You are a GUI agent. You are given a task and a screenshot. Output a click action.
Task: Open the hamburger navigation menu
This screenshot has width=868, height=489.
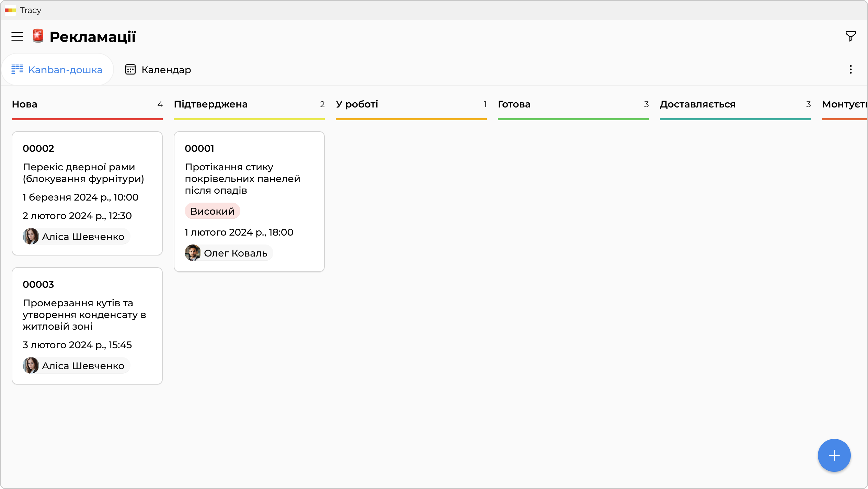pyautogui.click(x=17, y=36)
